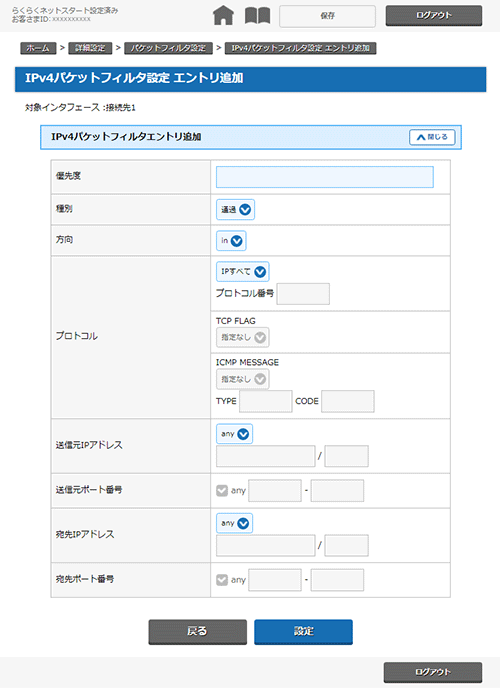Click the blue 設定 button
This screenshot has width=500, height=690.
coord(303,632)
